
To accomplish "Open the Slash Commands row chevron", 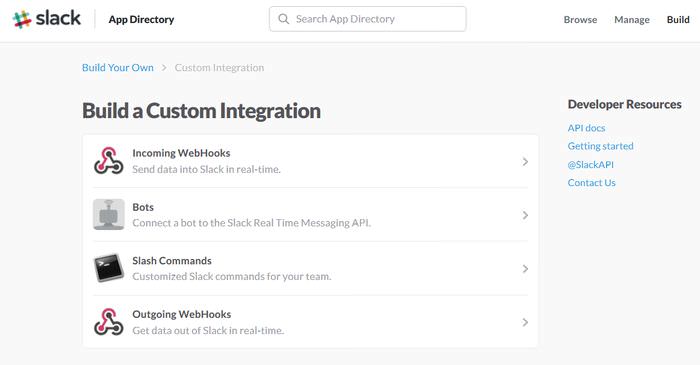I will (x=525, y=269).
